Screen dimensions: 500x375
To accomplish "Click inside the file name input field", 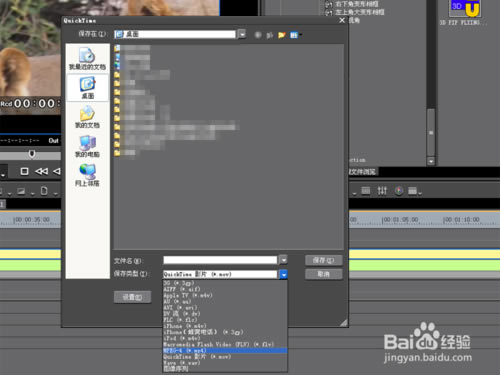I will point(220,260).
